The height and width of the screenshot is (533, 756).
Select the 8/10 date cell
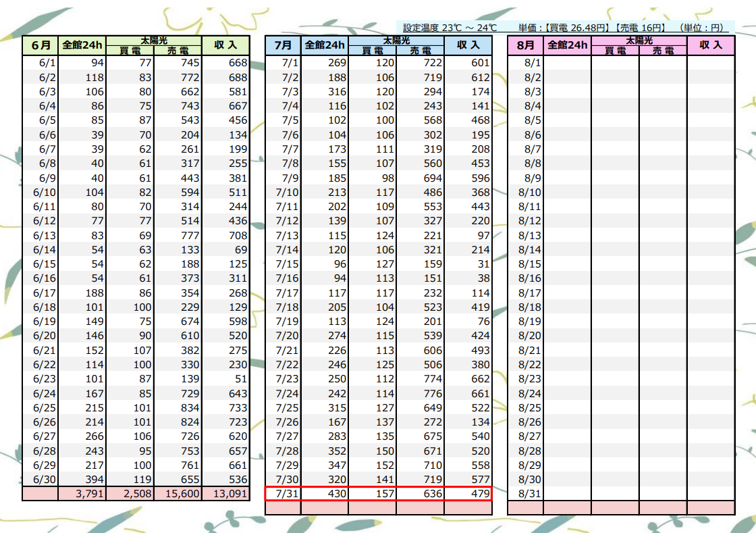tap(526, 192)
